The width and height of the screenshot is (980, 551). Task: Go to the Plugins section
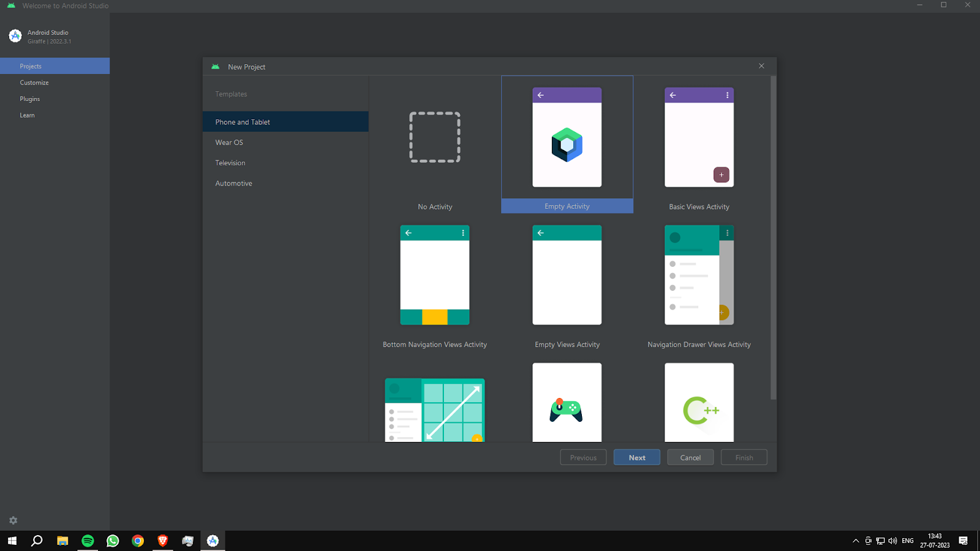click(30, 99)
